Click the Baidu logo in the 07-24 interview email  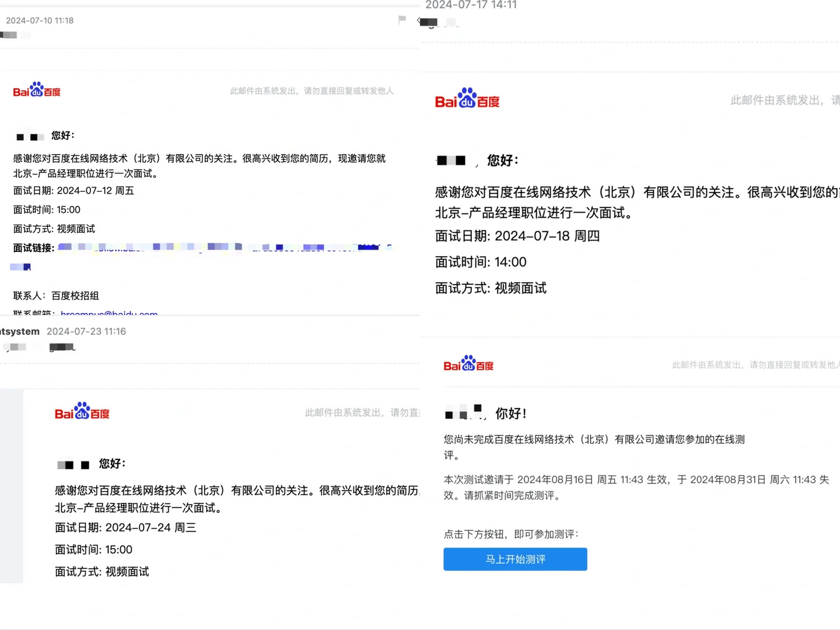coord(82,411)
